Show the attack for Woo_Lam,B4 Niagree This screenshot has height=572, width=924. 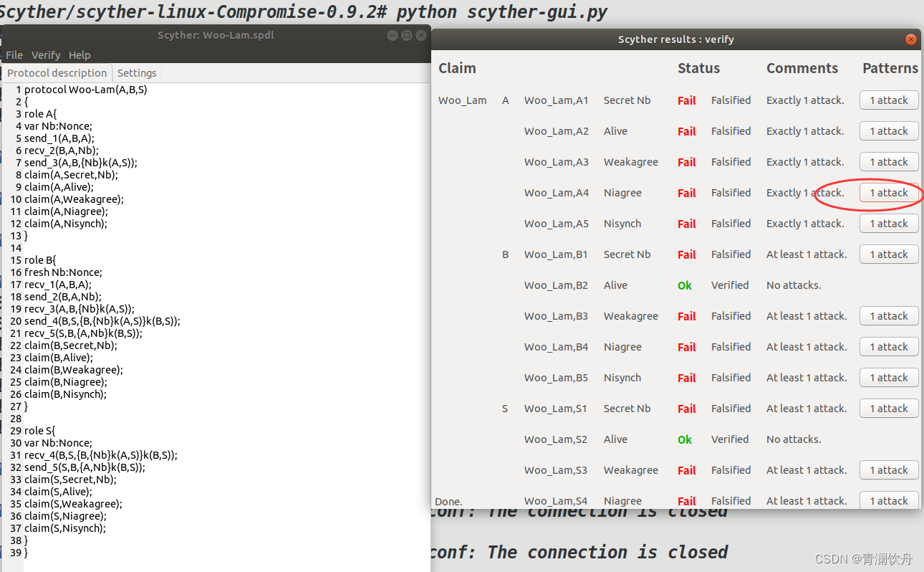(x=889, y=347)
